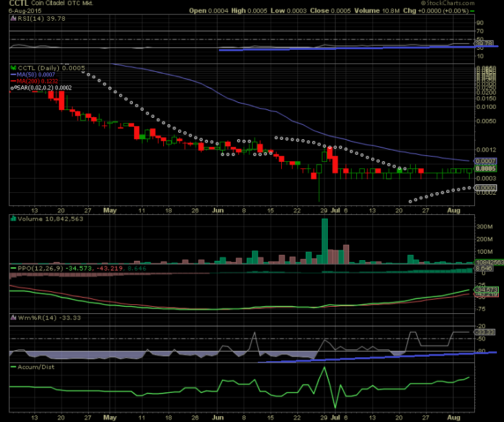Click the Wm%R(14) -33.33 label
Image resolution: width=504 pixels, height=422 pixels.
49,318
